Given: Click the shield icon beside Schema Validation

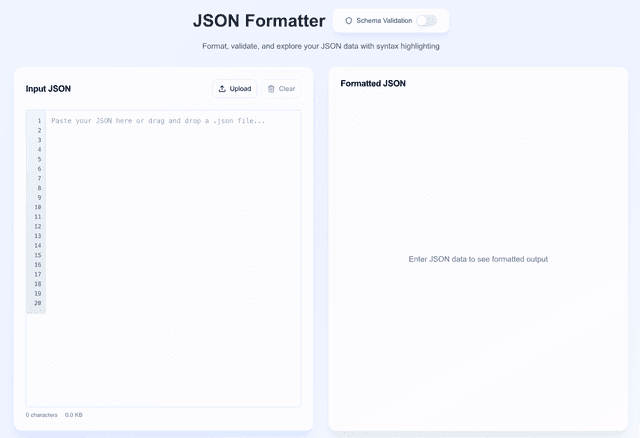Looking at the screenshot, I should (x=348, y=20).
